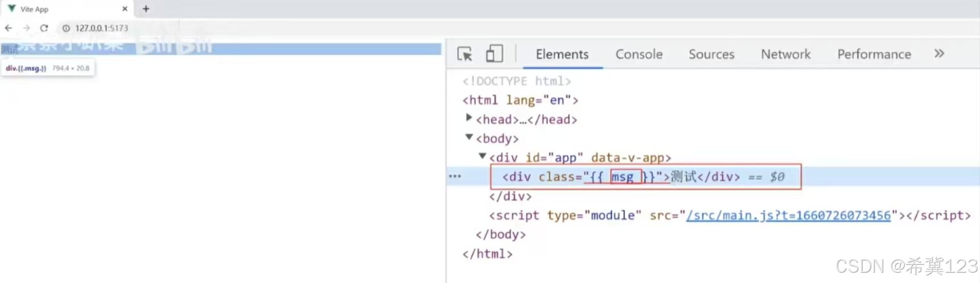This screenshot has width=980, height=283.
Task: Switch to the Elements tab
Action: tap(562, 54)
